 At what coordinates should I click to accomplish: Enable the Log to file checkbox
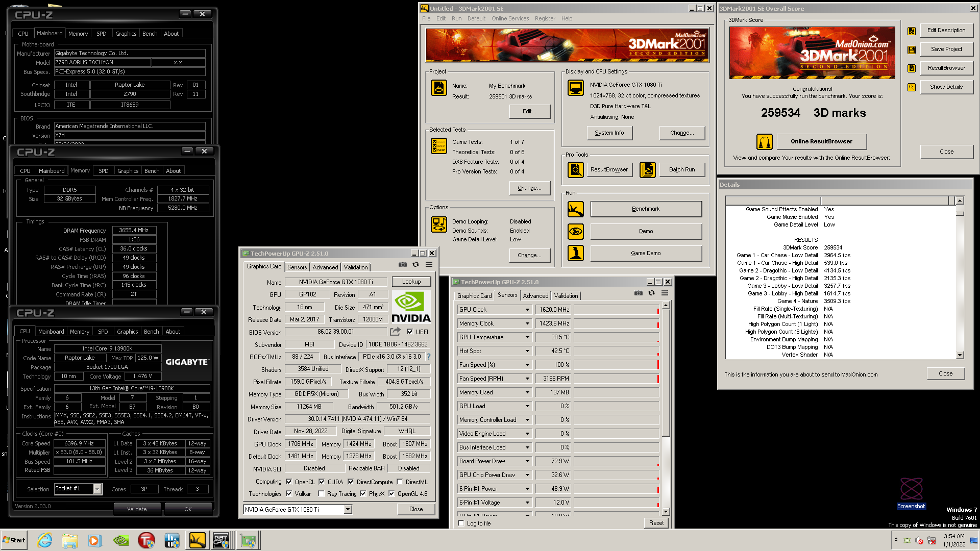(x=461, y=523)
